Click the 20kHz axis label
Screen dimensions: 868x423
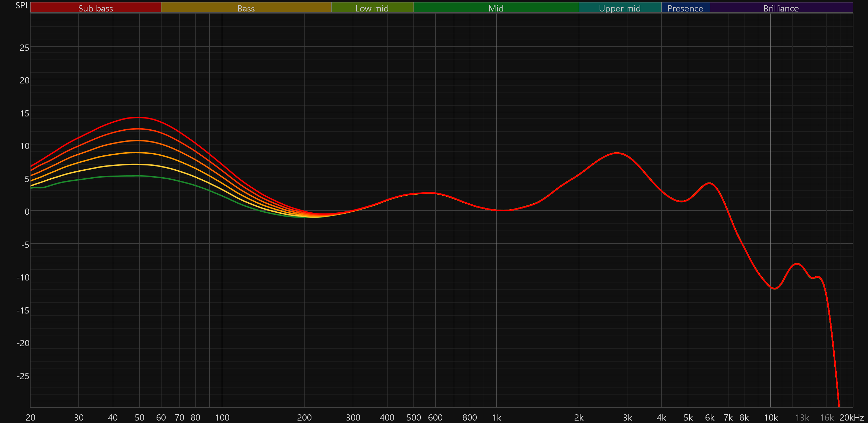tap(851, 417)
